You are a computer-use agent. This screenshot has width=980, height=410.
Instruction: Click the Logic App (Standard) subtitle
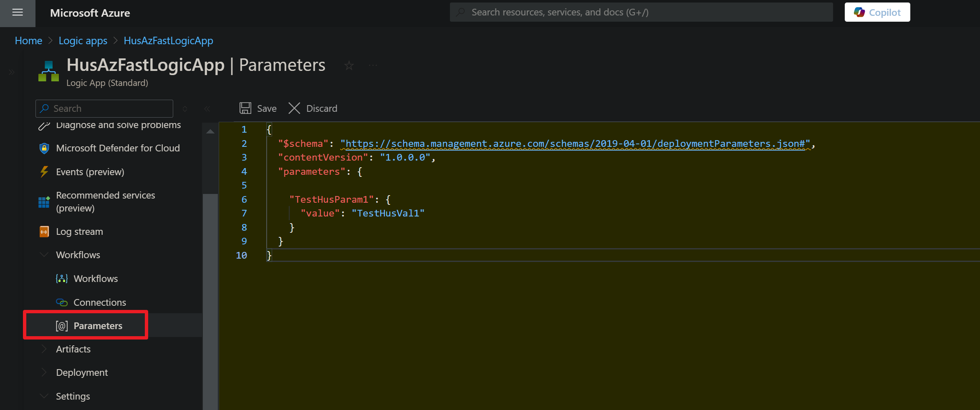[107, 83]
